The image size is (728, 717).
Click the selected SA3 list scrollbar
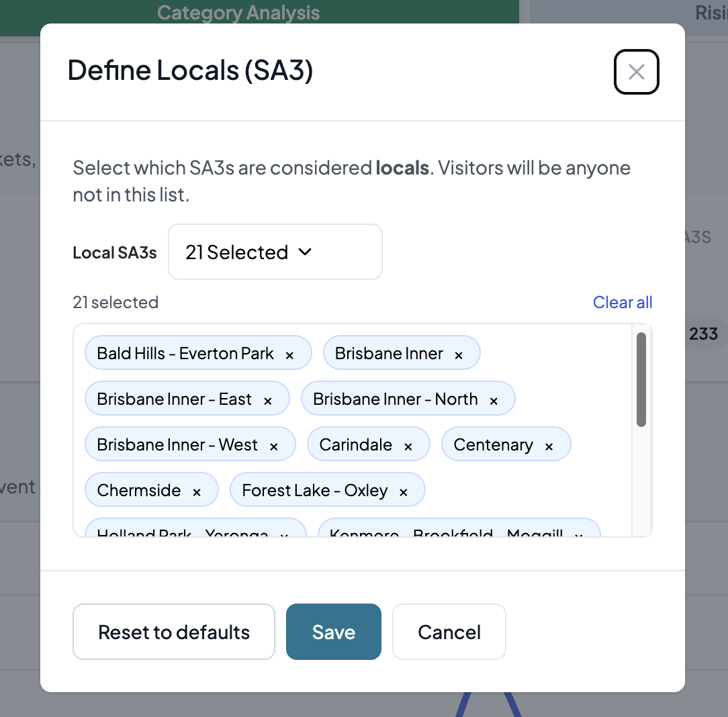click(641, 379)
